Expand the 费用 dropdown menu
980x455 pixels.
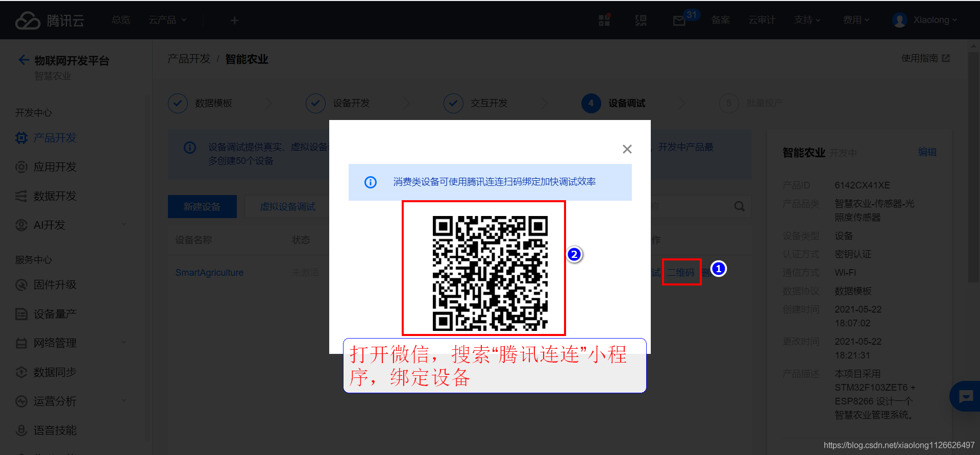(x=856, y=20)
